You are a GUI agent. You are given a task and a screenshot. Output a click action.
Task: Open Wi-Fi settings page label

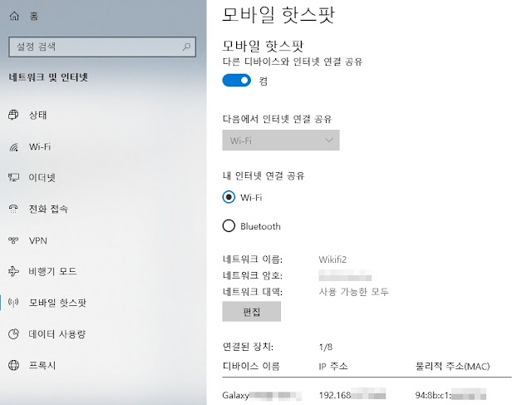(40, 147)
